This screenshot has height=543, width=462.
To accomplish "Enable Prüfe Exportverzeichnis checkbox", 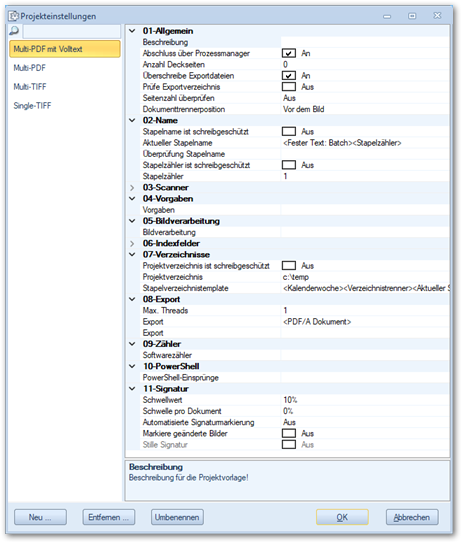I will [288, 87].
